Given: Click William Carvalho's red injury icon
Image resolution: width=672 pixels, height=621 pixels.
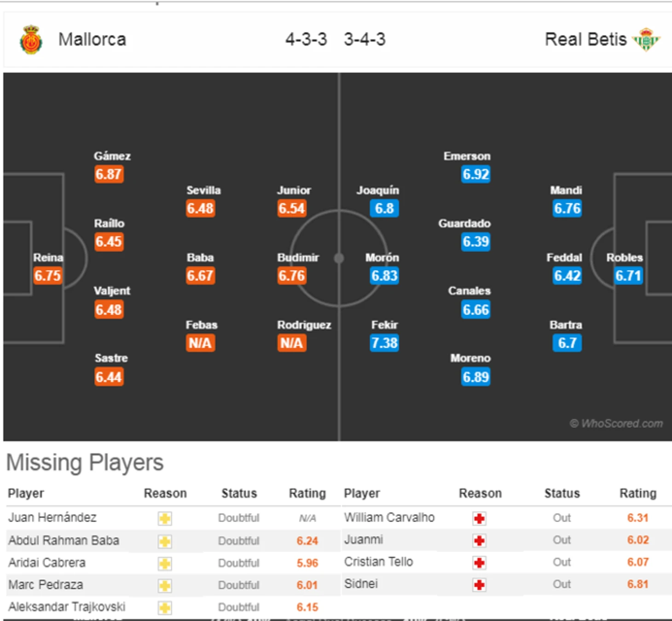Looking at the screenshot, I should coord(479,518).
